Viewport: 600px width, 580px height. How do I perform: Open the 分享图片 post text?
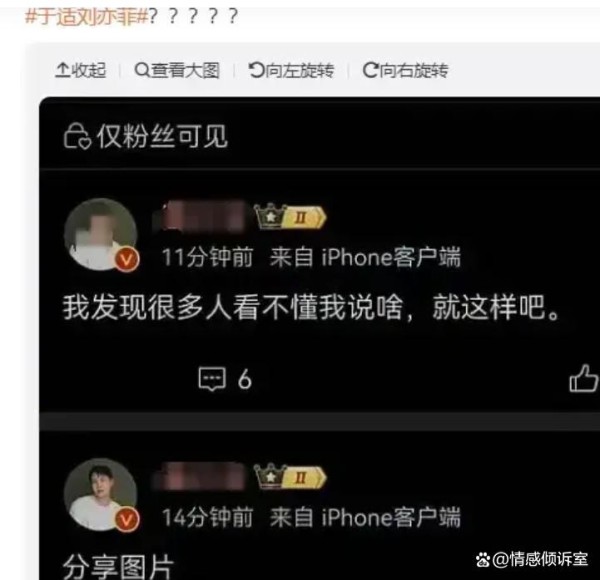click(118, 567)
